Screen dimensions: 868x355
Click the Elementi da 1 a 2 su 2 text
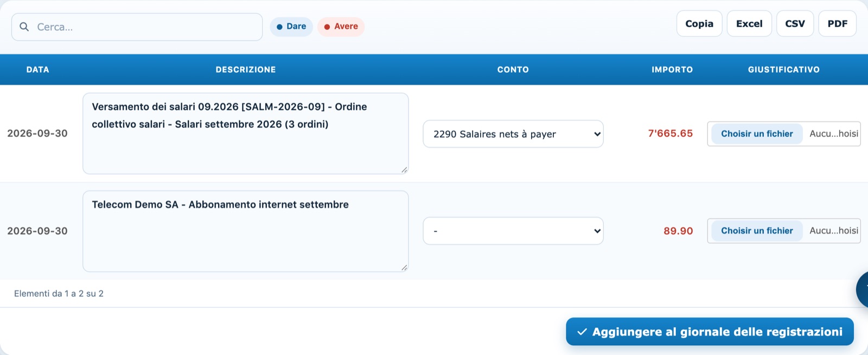pyautogui.click(x=59, y=294)
